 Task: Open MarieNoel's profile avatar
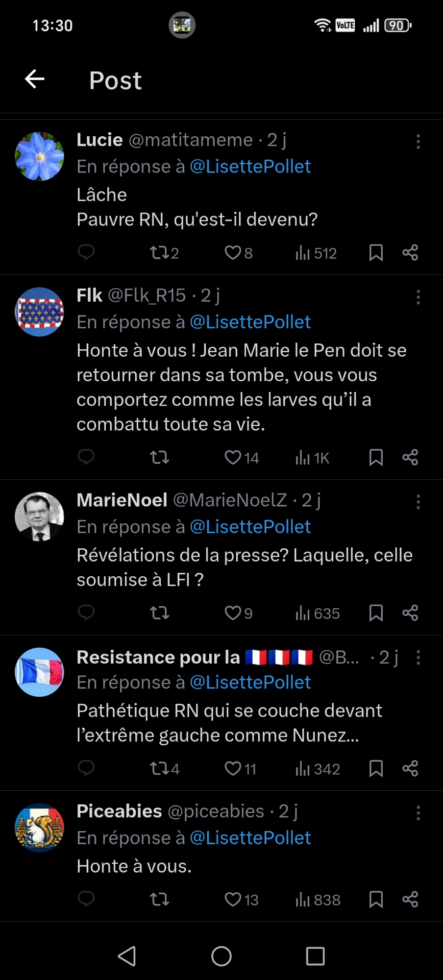pos(40,516)
